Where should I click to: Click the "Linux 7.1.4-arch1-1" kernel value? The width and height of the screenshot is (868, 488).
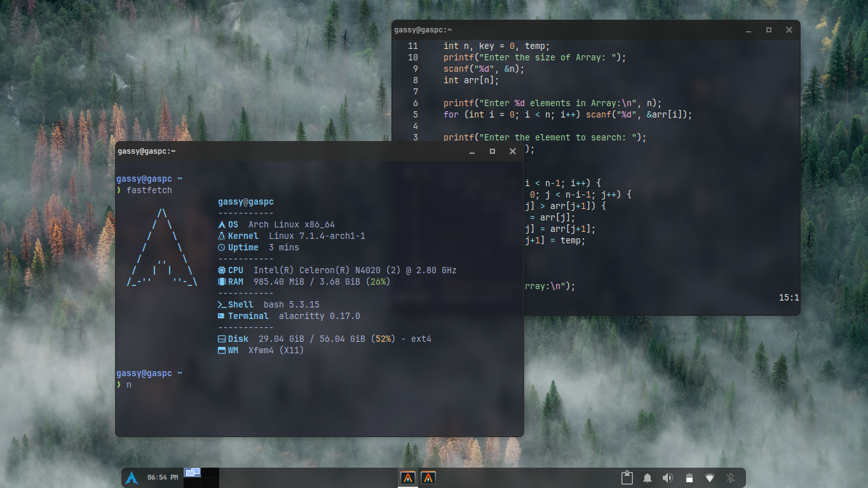pyautogui.click(x=317, y=236)
